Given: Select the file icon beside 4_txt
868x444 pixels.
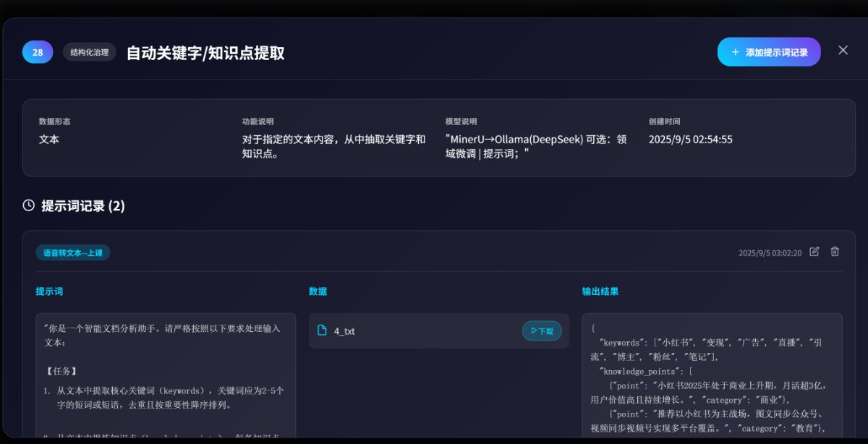Looking at the screenshot, I should pyautogui.click(x=321, y=330).
